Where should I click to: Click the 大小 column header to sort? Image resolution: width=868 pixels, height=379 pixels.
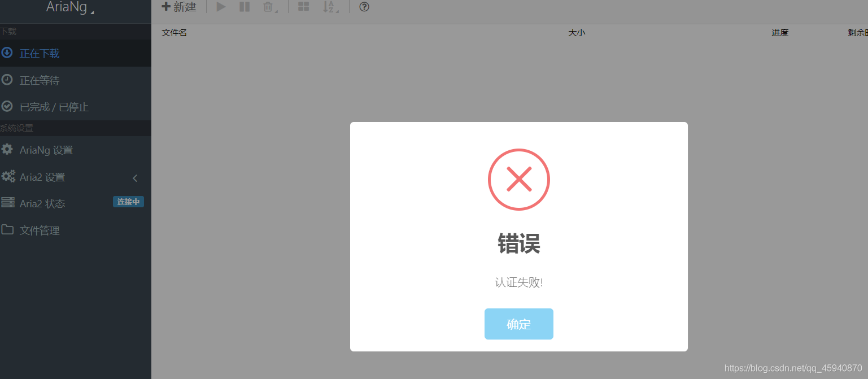[577, 32]
